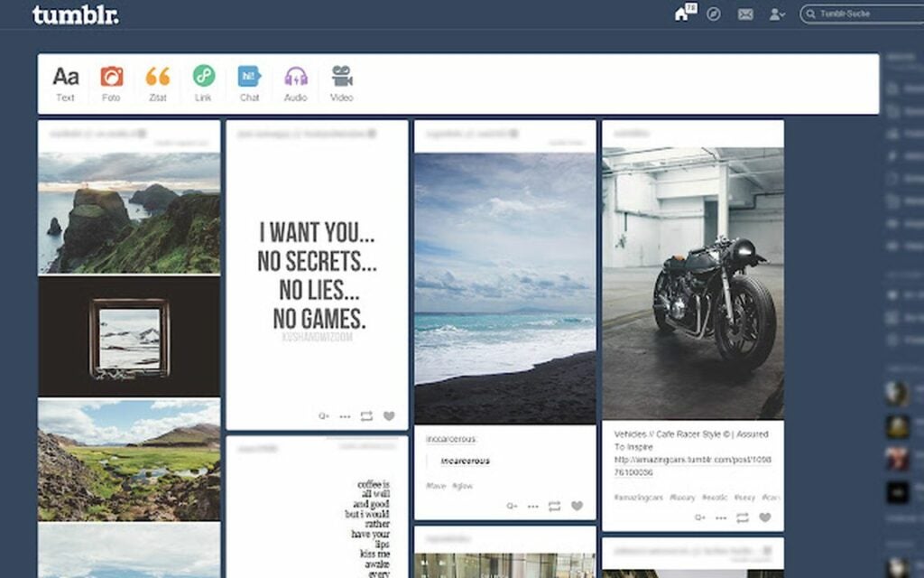Open the Explore compass
This screenshot has width=924, height=578.
tap(712, 14)
